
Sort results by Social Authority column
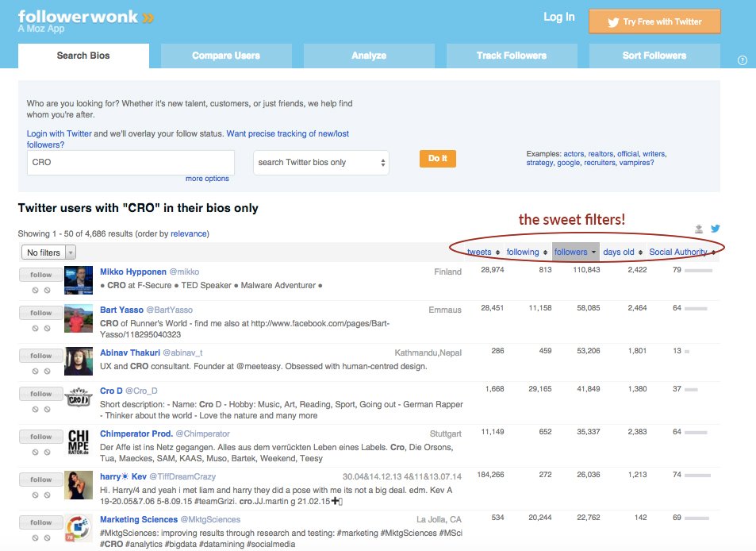[x=681, y=252]
